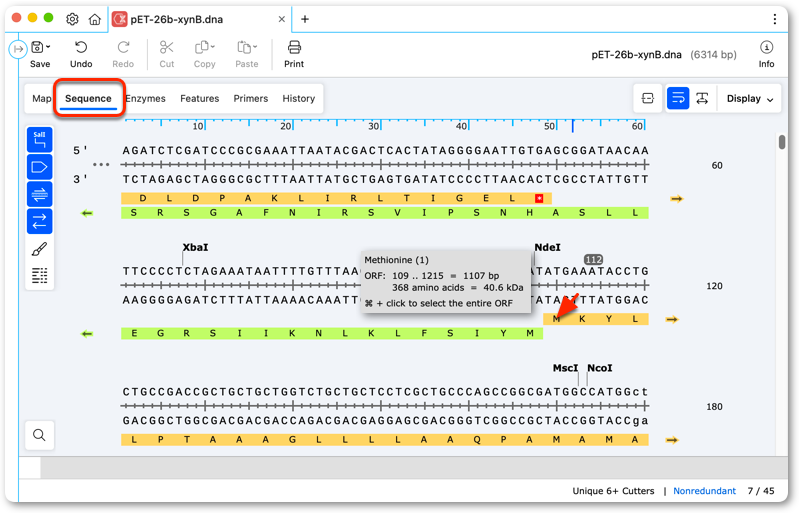Click the 7 / 45 enzyme count
This screenshot has width=799, height=513.
coord(761,491)
